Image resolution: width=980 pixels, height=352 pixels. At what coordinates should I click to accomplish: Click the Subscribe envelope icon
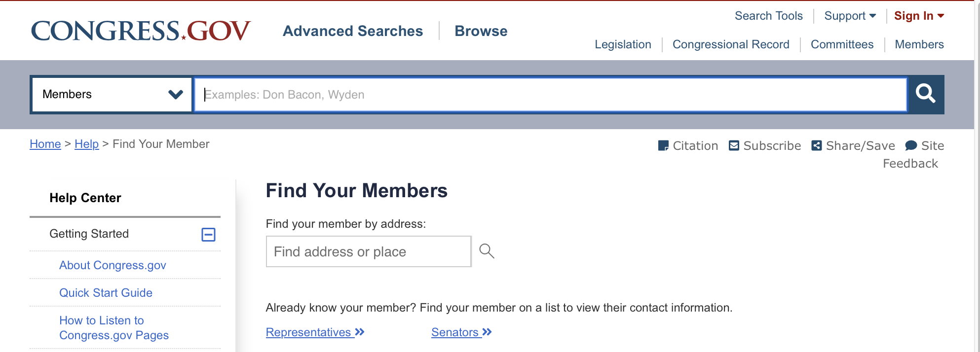pos(734,145)
